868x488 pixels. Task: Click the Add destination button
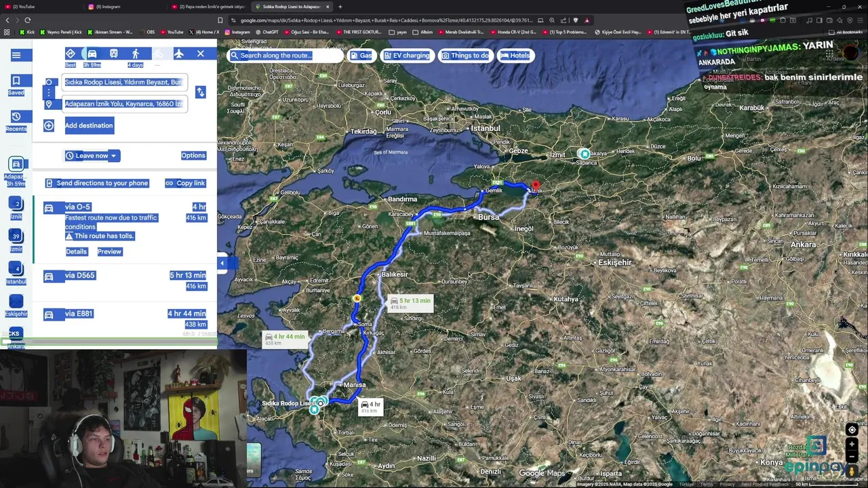(x=89, y=125)
